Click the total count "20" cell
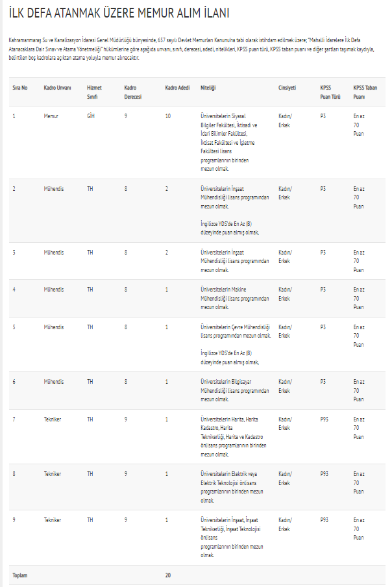Screen dimensions: 392x587 tap(168, 575)
